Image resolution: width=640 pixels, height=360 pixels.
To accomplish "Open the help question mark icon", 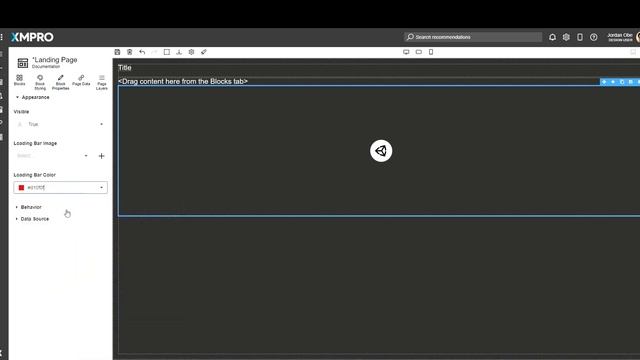I will (594, 37).
